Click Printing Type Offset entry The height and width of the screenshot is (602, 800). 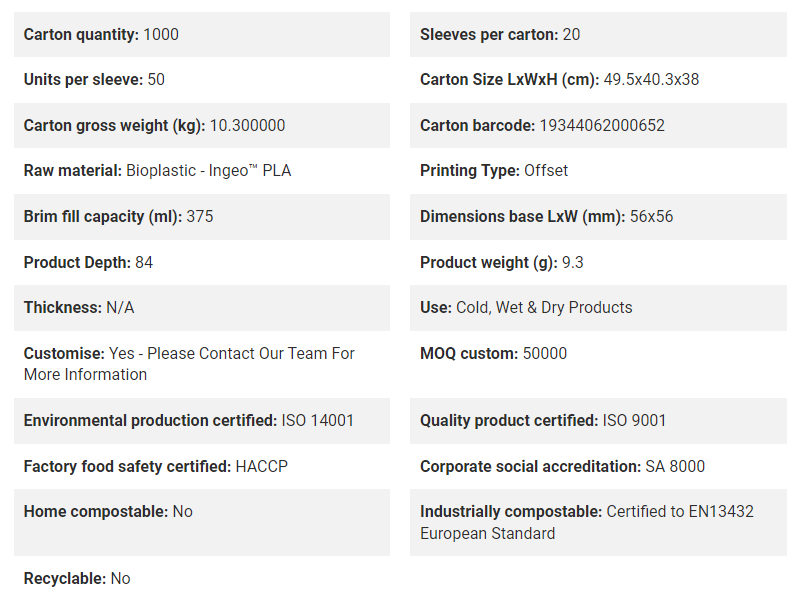[494, 170]
